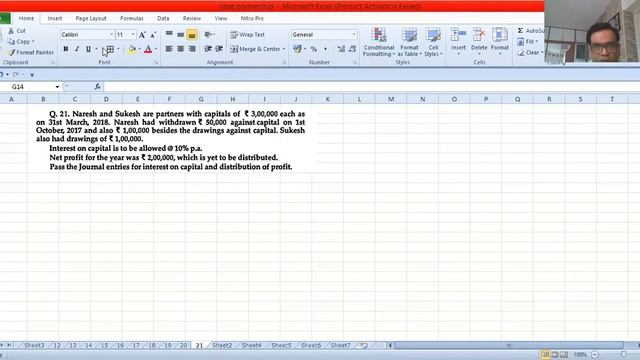Switch to the Page Layout tab
640x360 pixels.
[x=91, y=18]
